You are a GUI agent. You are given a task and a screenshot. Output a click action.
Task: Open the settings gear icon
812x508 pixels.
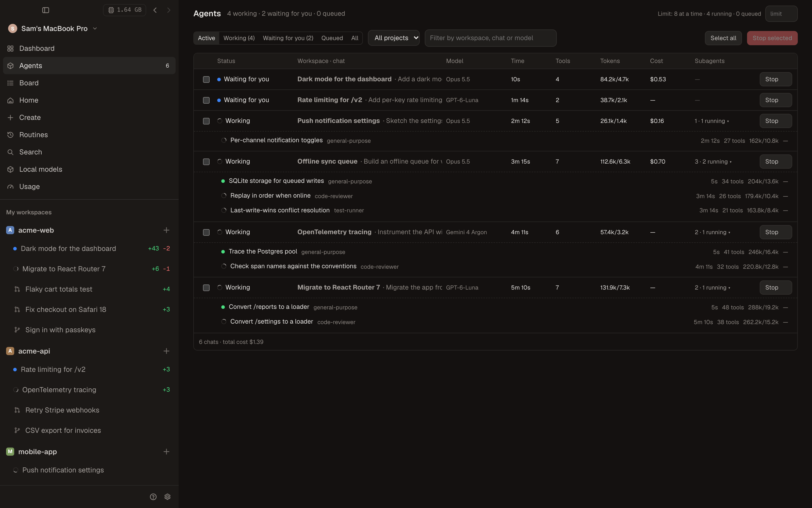point(167,497)
